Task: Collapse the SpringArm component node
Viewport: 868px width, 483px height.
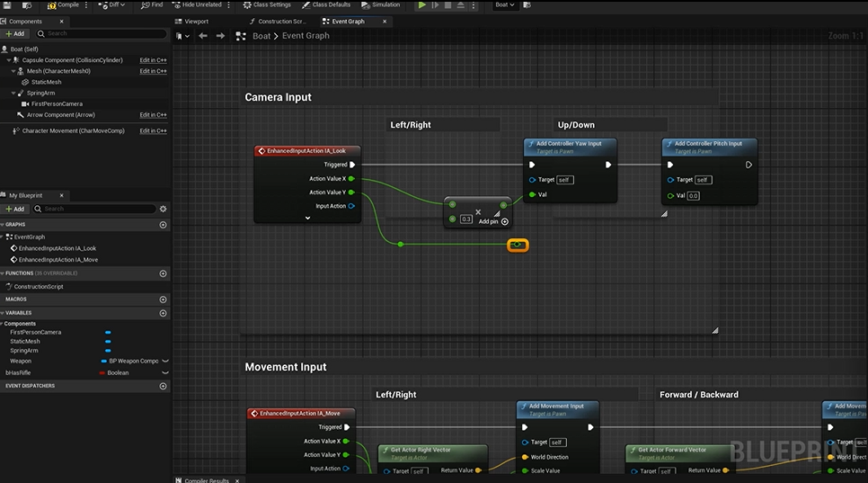Action: tap(13, 93)
